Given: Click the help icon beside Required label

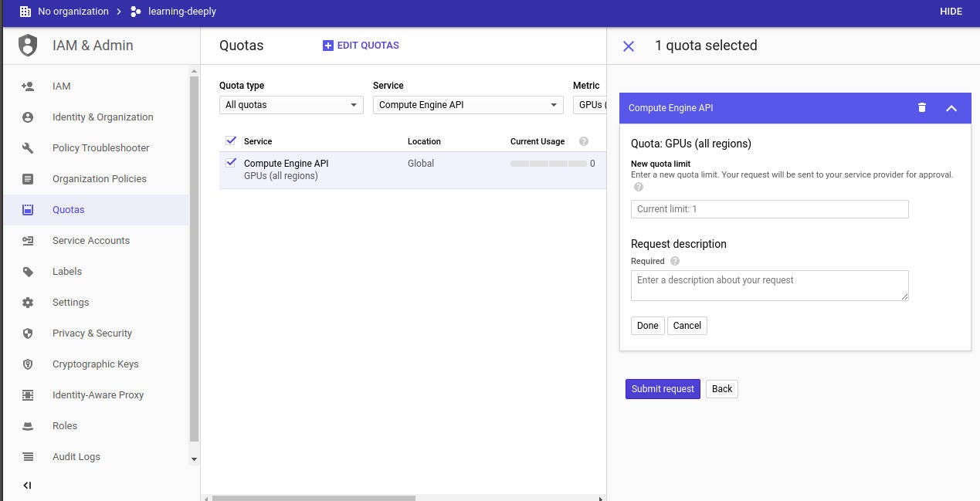Looking at the screenshot, I should tap(675, 261).
